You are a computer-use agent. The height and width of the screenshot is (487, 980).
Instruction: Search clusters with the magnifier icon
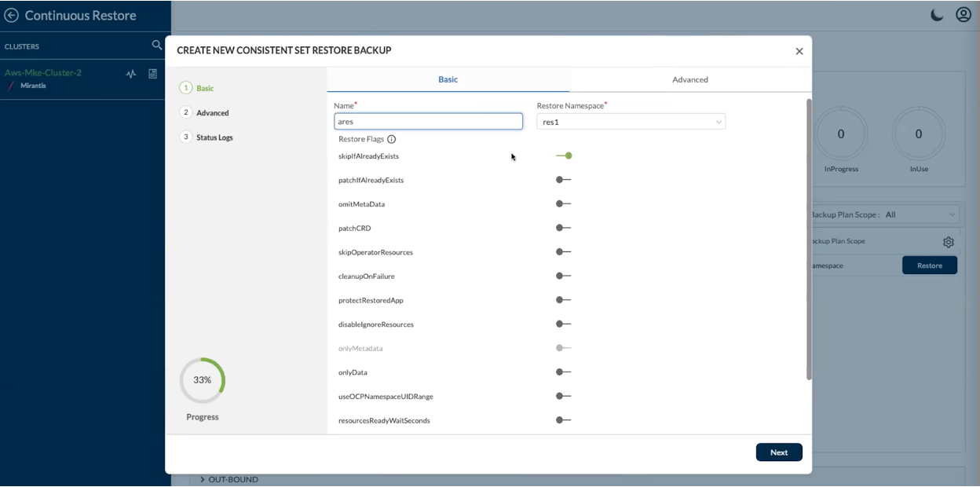(x=157, y=46)
